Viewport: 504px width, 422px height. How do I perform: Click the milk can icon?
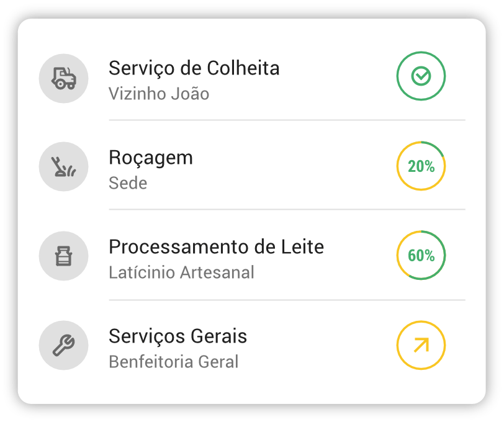[63, 256]
